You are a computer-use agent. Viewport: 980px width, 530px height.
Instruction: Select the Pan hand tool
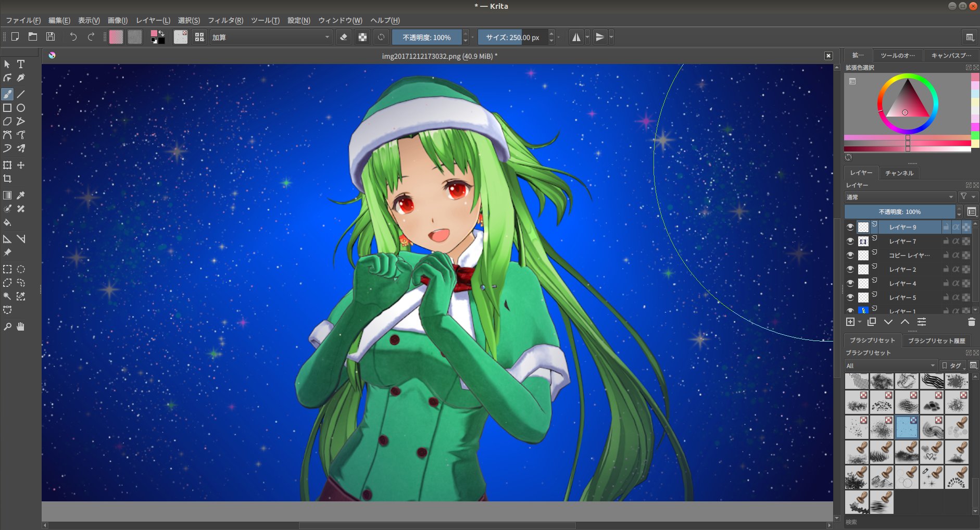[21, 326]
